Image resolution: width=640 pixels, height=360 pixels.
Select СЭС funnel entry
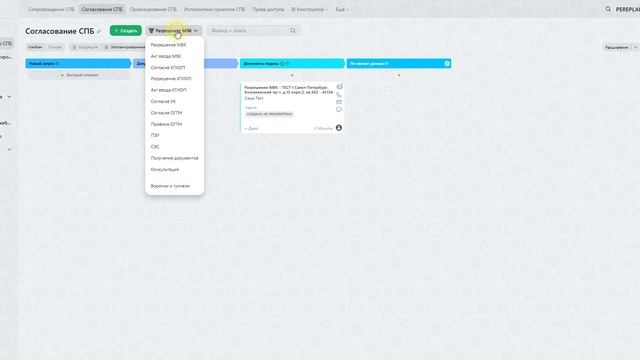click(x=155, y=147)
